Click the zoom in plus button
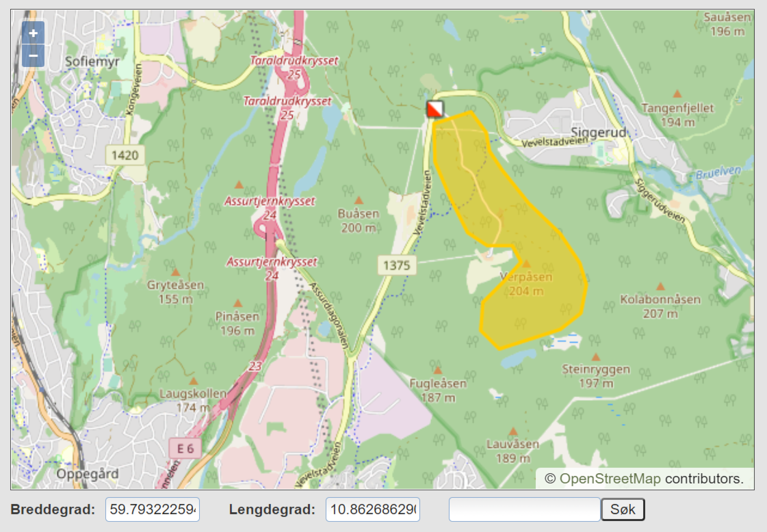The height and width of the screenshot is (532, 767). pyautogui.click(x=33, y=33)
